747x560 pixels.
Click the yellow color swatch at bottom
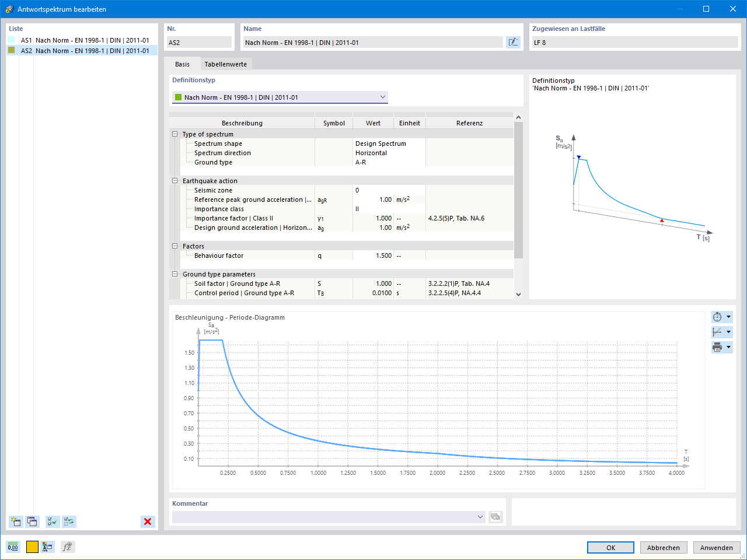pyautogui.click(x=32, y=547)
